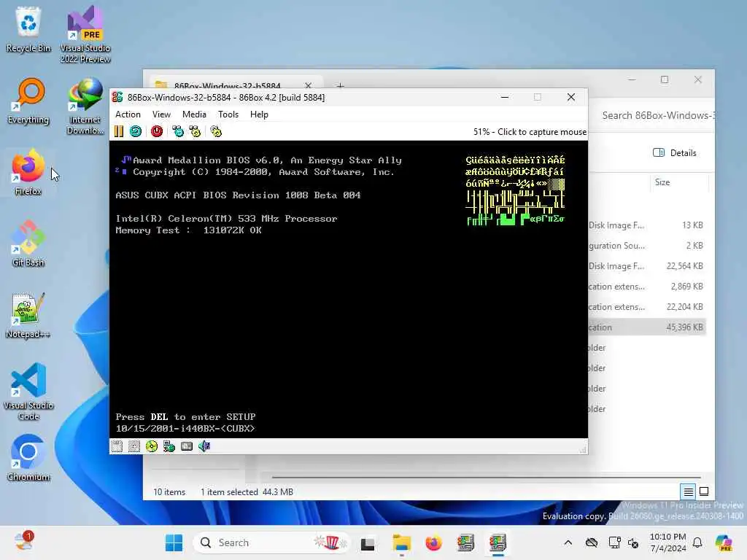The height and width of the screenshot is (560, 747).
Task: Open 86Box settings toolbar icon
Action: pos(216,131)
